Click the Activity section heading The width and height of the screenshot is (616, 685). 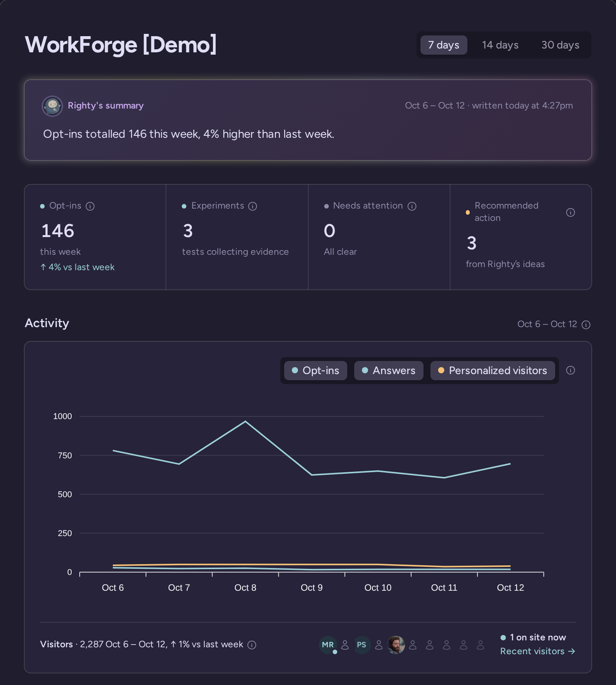tap(47, 323)
